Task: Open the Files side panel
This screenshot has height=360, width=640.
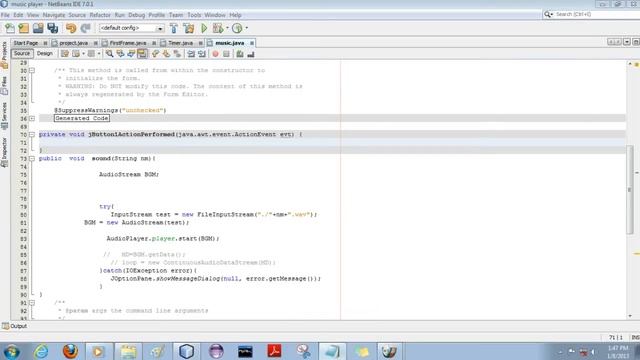Action: (4, 86)
